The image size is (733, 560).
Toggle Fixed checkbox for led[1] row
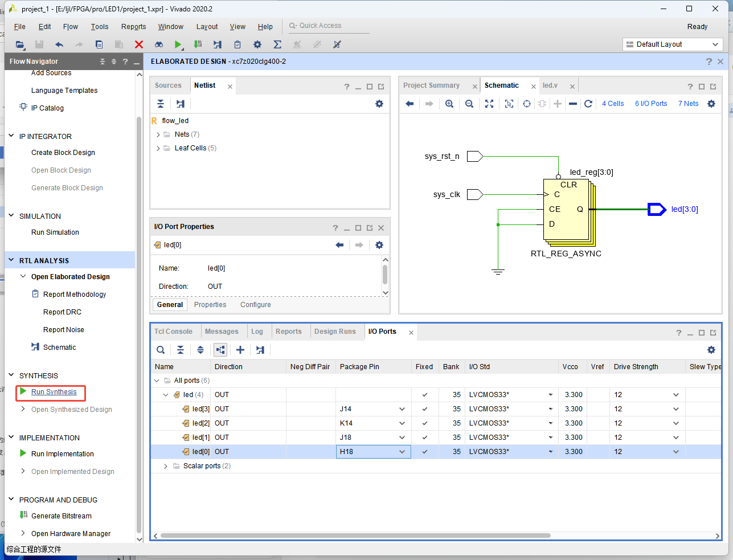coord(425,438)
